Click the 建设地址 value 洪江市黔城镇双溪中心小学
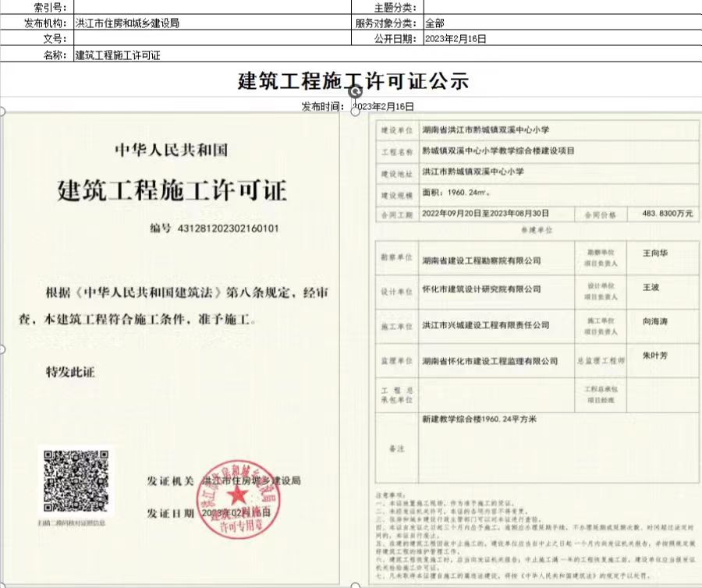Viewport: 702px width, 588px height. point(473,172)
